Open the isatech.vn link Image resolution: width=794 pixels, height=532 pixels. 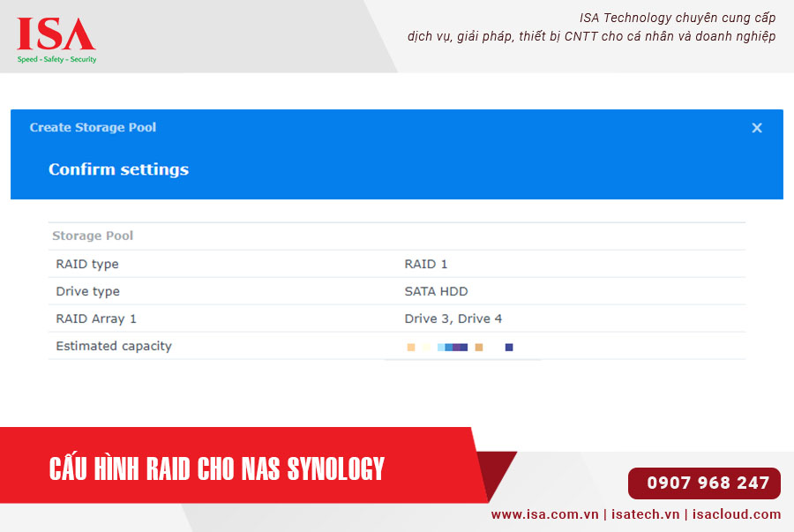tap(645, 514)
